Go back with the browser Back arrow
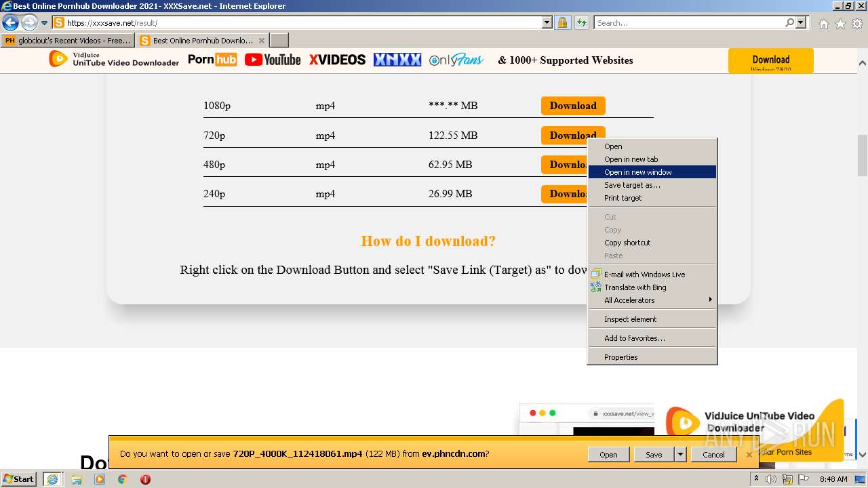Viewport: 868px width, 488px height. [x=10, y=22]
